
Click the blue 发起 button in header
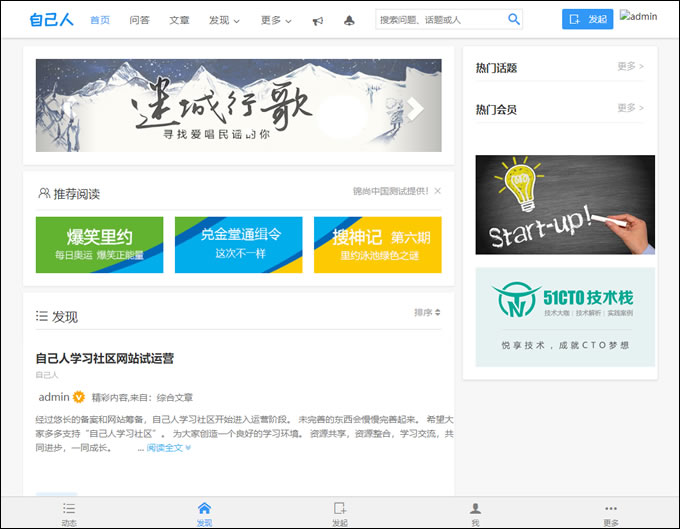587,19
